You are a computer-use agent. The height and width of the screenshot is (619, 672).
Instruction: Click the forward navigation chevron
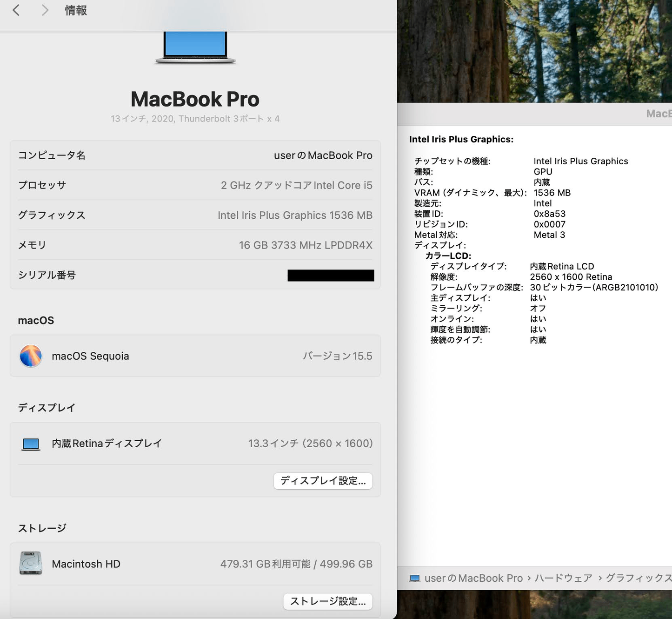44,10
